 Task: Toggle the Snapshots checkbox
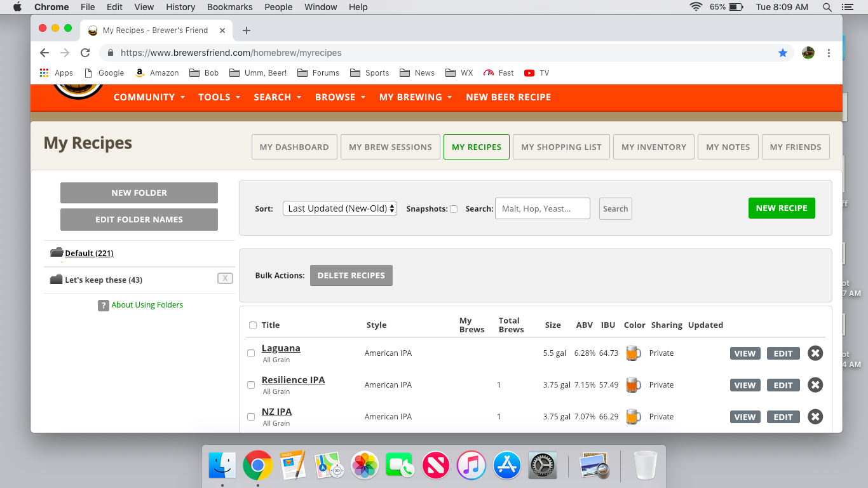click(454, 209)
